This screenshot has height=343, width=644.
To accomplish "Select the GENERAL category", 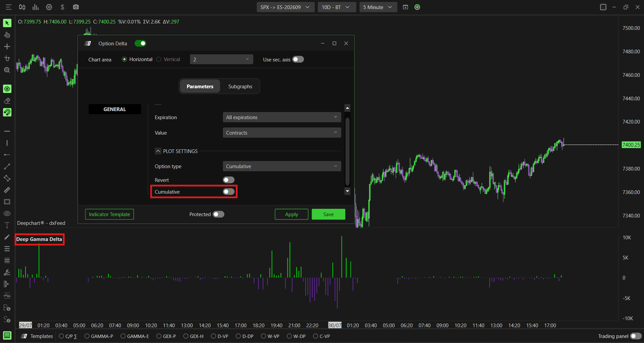I will [x=114, y=109].
